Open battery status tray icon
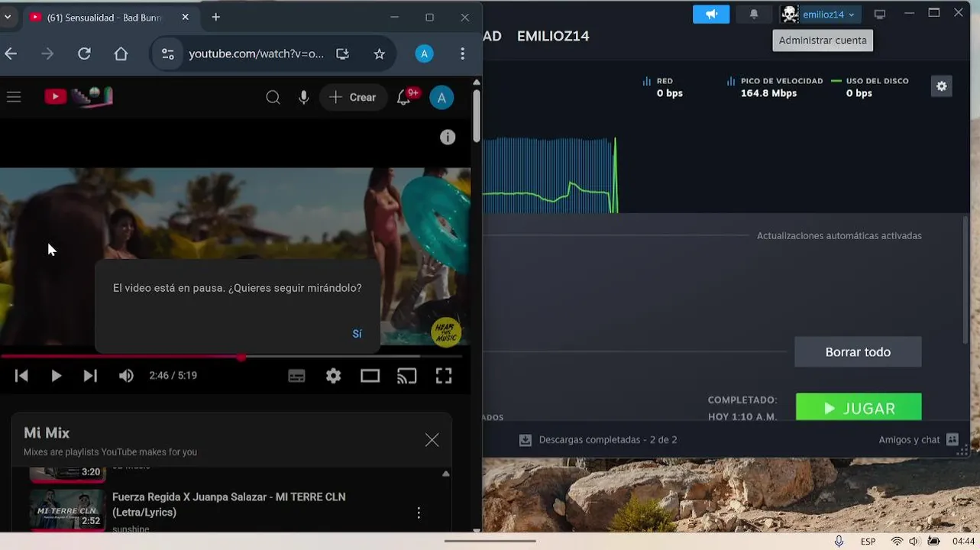This screenshot has width=980, height=550. (933, 542)
